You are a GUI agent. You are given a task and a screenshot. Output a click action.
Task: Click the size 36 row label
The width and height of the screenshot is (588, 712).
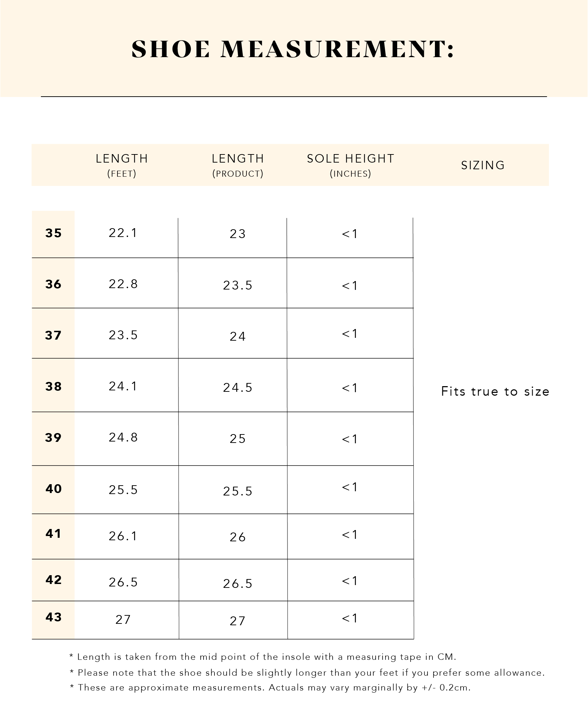click(53, 284)
